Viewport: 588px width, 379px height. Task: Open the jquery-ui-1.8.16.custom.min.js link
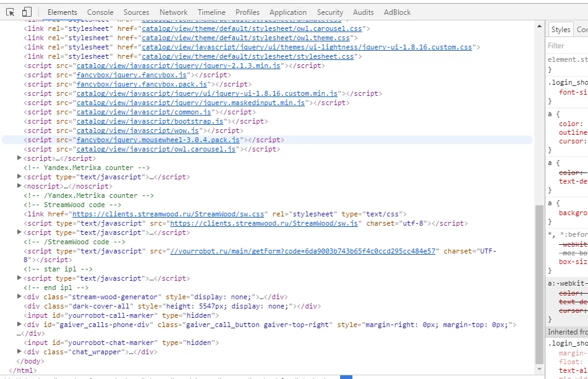pyautogui.click(x=207, y=93)
